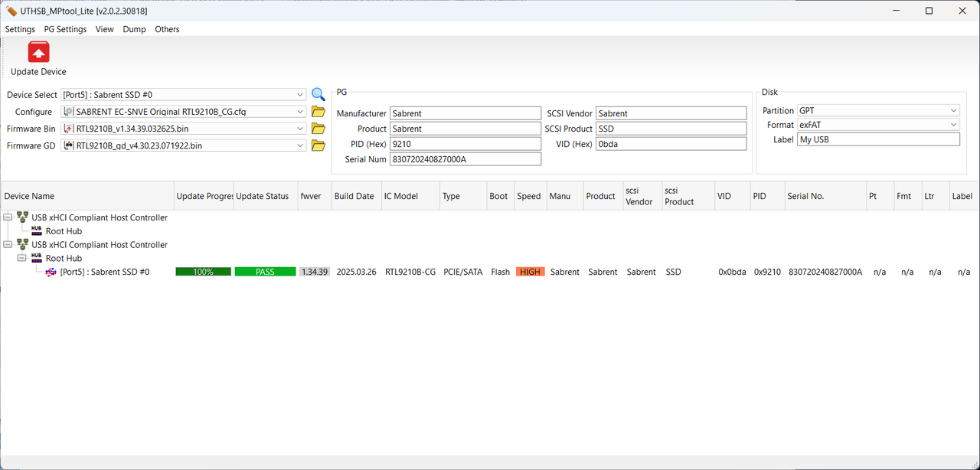This screenshot has width=980, height=470.
Task: Click the IC Model column header
Action: 410,196
